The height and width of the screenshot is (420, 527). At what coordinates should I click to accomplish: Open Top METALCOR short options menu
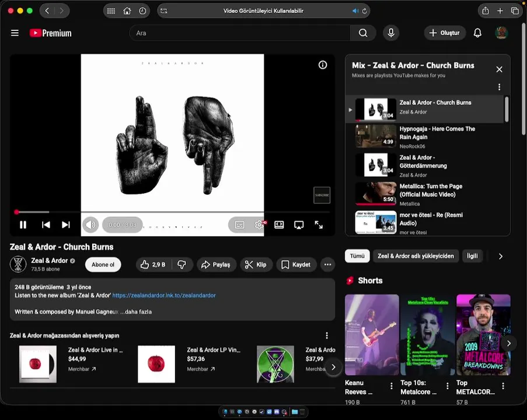pos(503,386)
